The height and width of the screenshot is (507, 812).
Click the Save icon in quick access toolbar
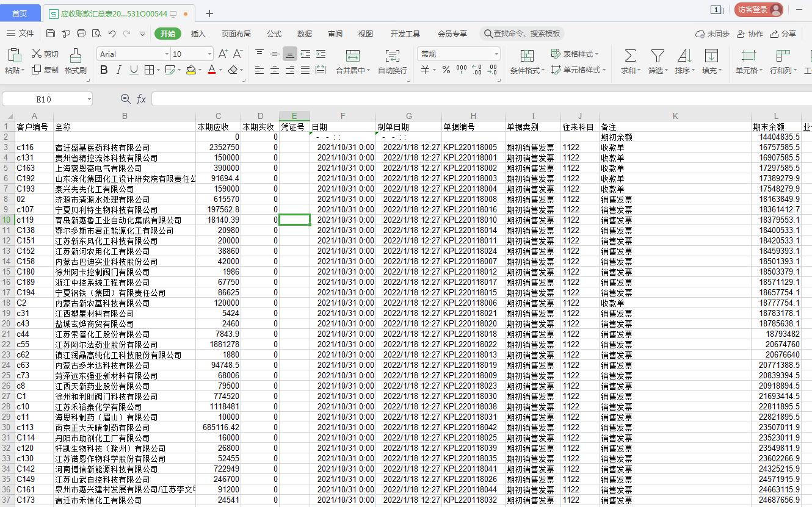tap(51, 34)
